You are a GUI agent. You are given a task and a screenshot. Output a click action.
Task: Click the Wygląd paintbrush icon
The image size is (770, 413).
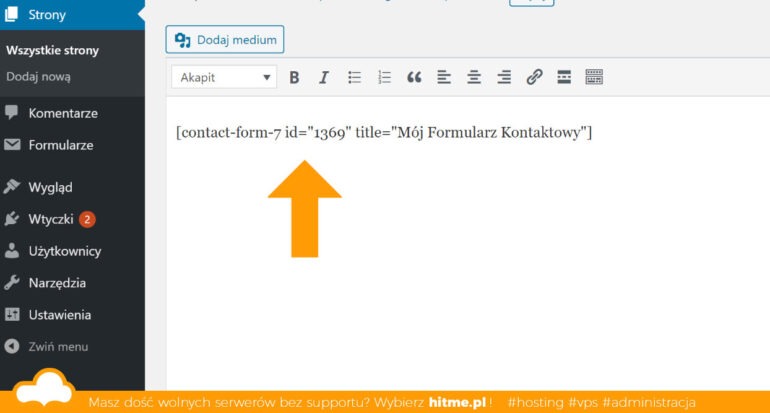click(12, 187)
